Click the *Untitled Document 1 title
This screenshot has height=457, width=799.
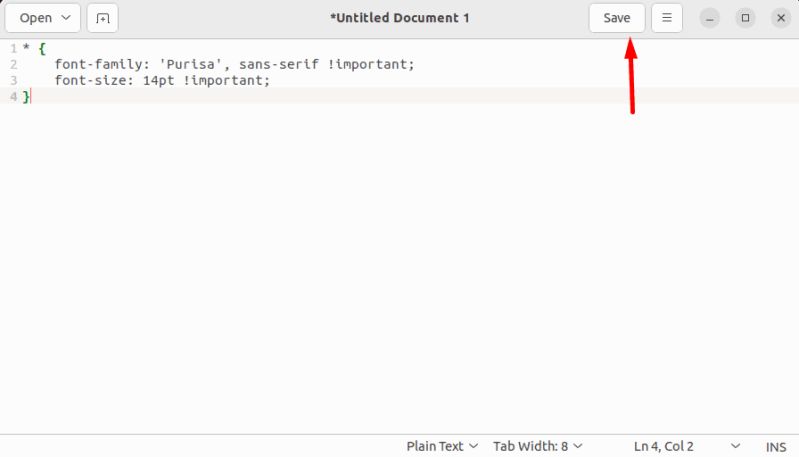400,18
